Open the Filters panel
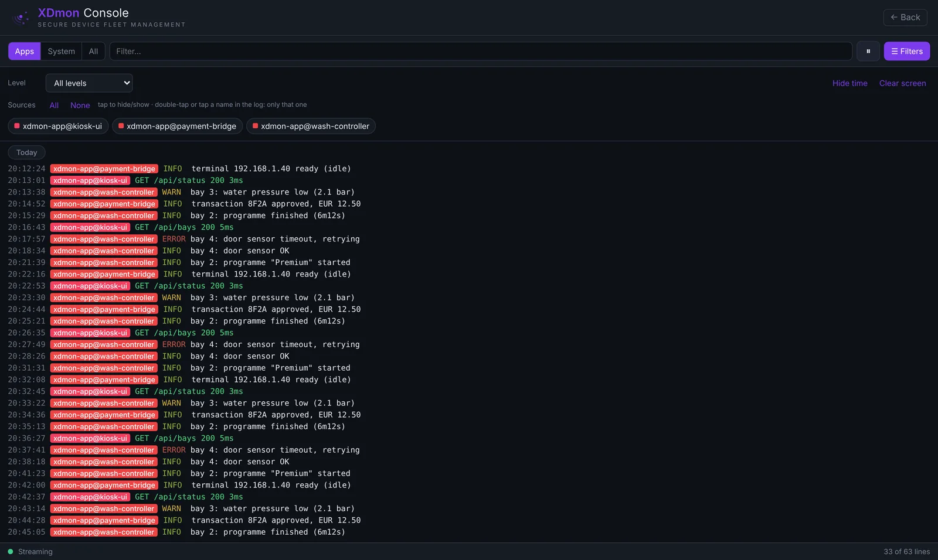 tap(906, 51)
